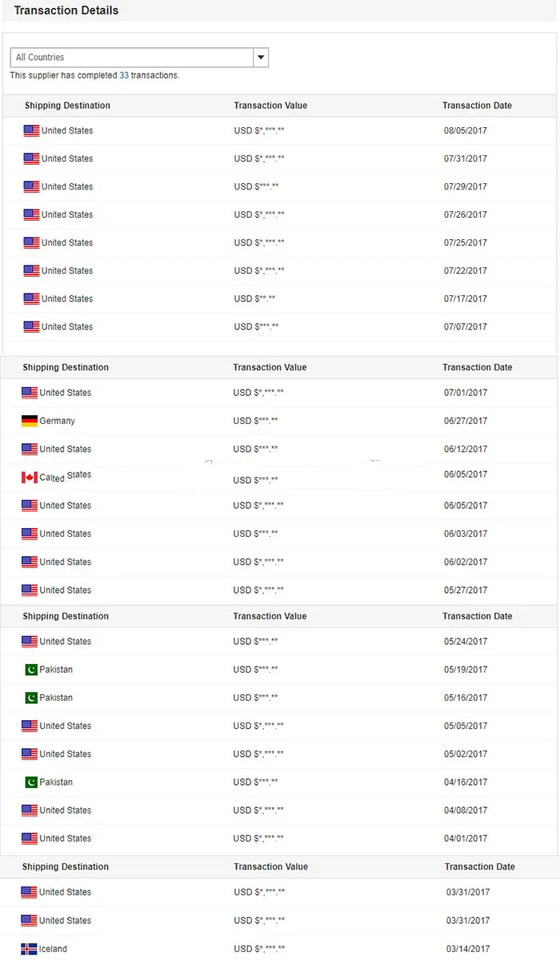Click Pakistan text dated 05/16/2017
This screenshot has height=960, width=560.
click(56, 698)
